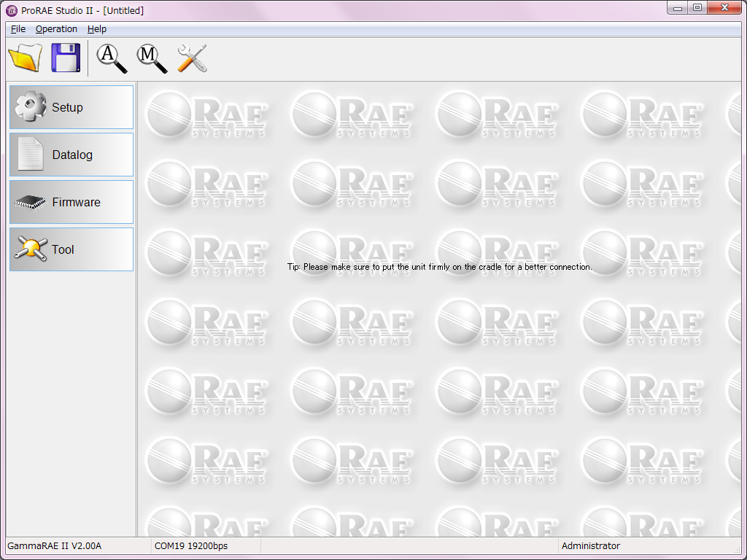Minimize the ProRAE Studio II window
Screen dimensions: 747x560
(x=678, y=7)
